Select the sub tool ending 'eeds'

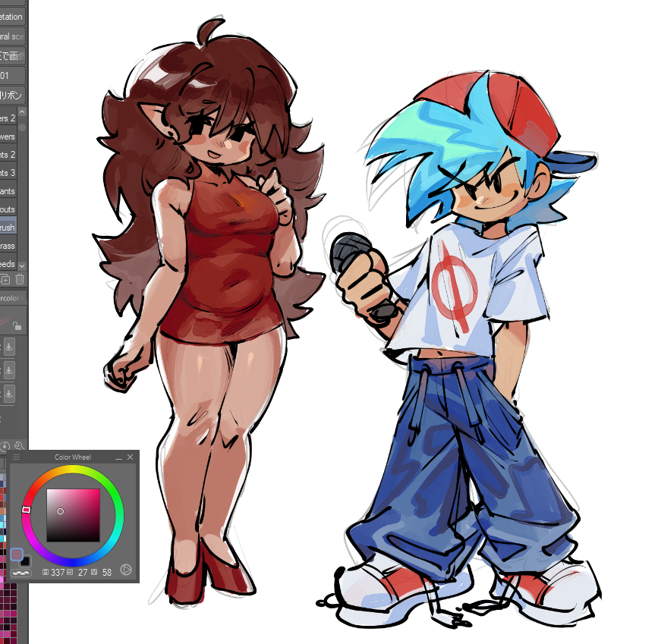[8, 264]
